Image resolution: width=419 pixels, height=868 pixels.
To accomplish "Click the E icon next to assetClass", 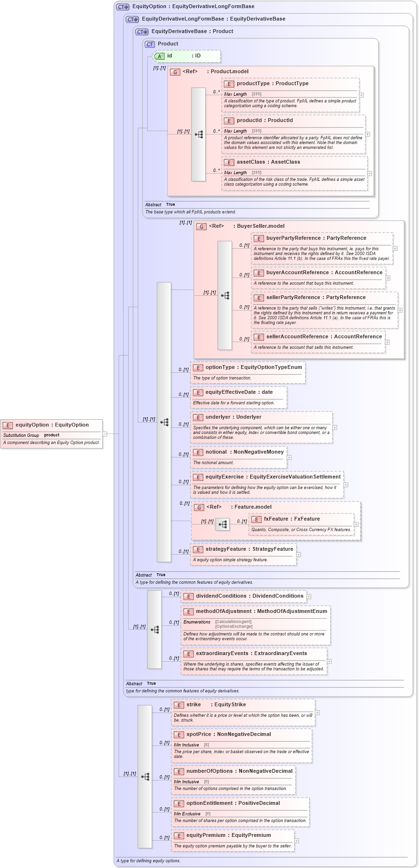I will 229,163.
